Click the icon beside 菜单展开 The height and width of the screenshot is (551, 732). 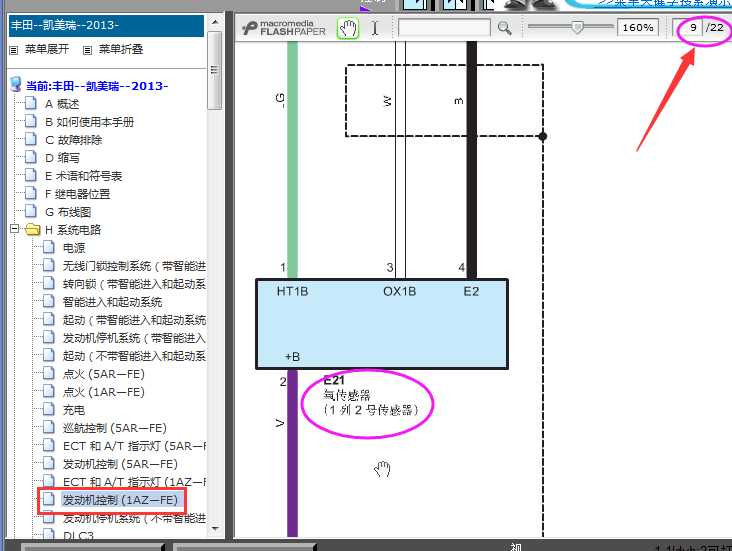[x=14, y=50]
